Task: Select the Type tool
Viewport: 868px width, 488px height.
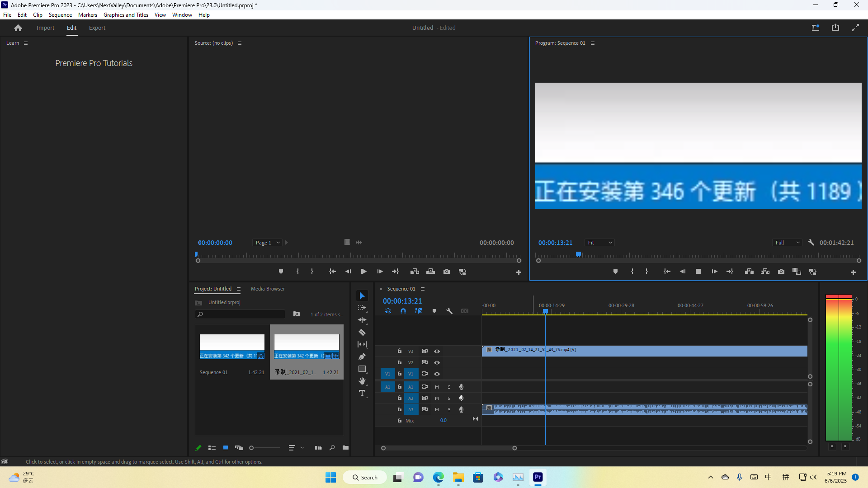Action: (x=362, y=394)
